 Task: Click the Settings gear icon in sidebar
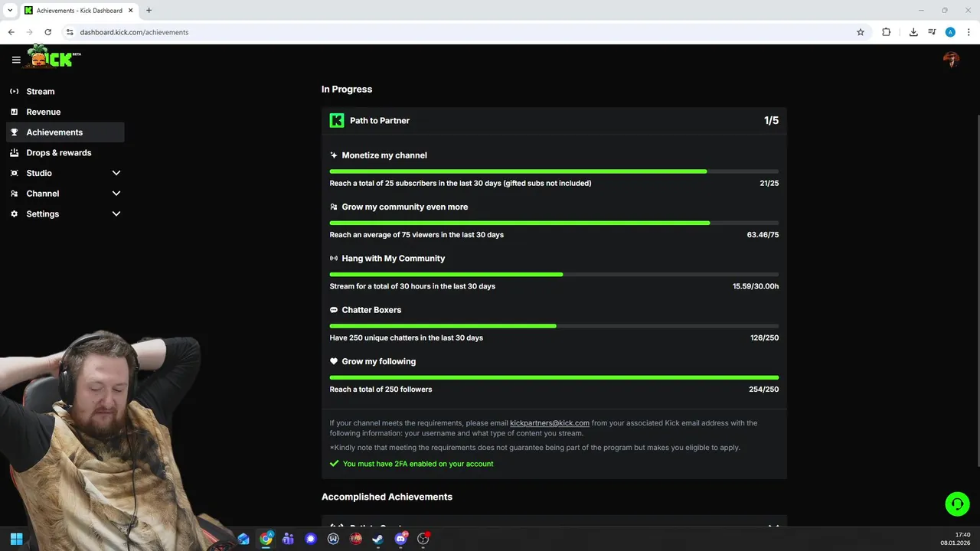(x=15, y=214)
